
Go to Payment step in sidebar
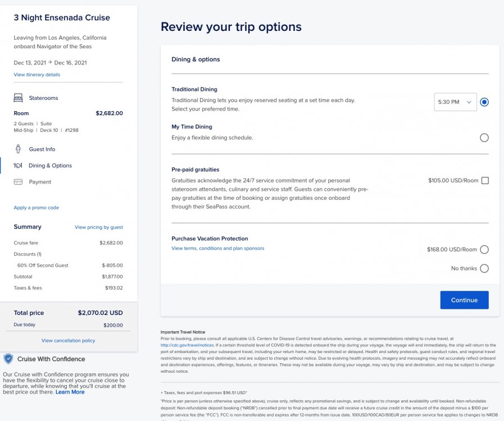(x=40, y=182)
